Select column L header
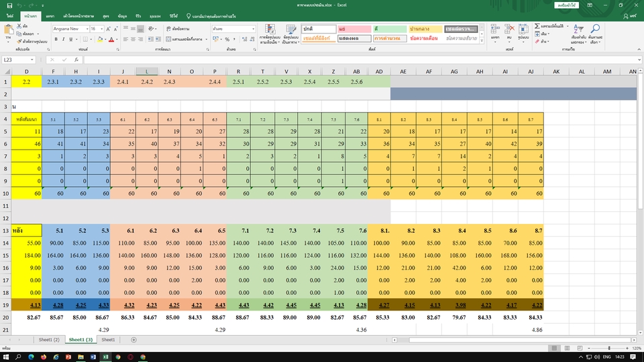This screenshot has width=644, height=362. 147,72
